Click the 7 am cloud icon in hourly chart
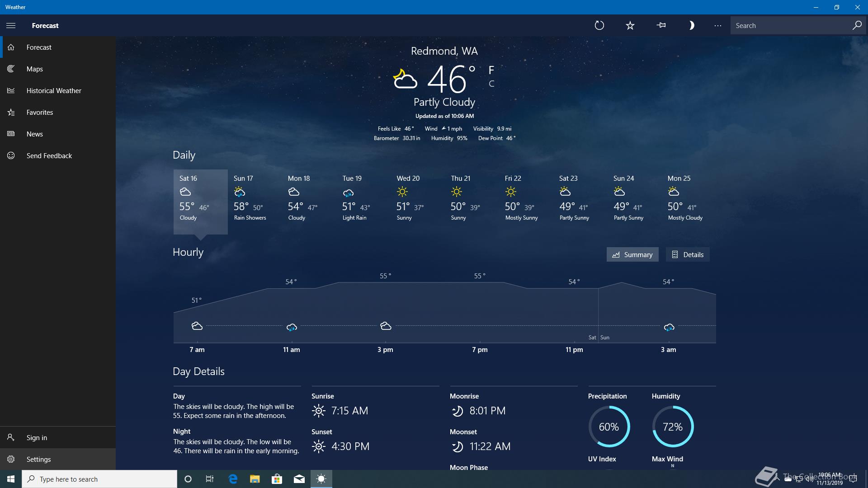The width and height of the screenshot is (868, 488). coord(197,326)
